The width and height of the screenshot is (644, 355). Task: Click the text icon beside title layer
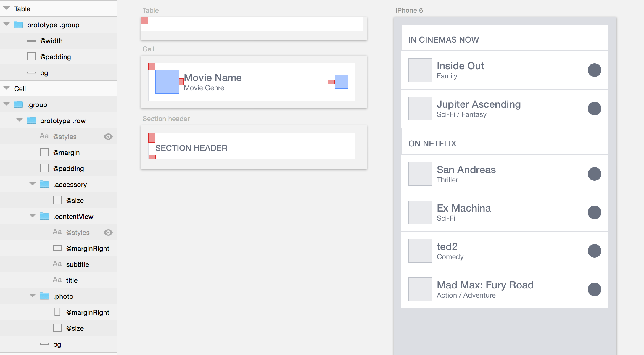[57, 280]
